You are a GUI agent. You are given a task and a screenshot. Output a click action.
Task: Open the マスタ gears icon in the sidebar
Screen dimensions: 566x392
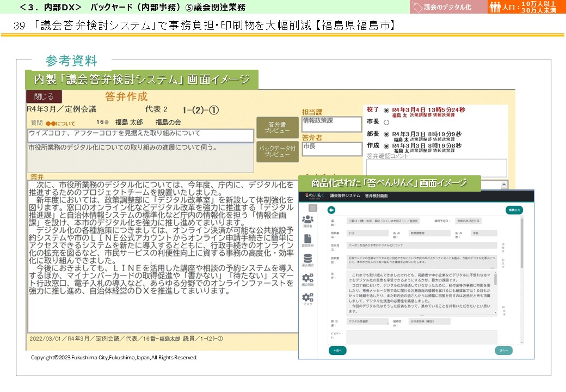(307, 297)
